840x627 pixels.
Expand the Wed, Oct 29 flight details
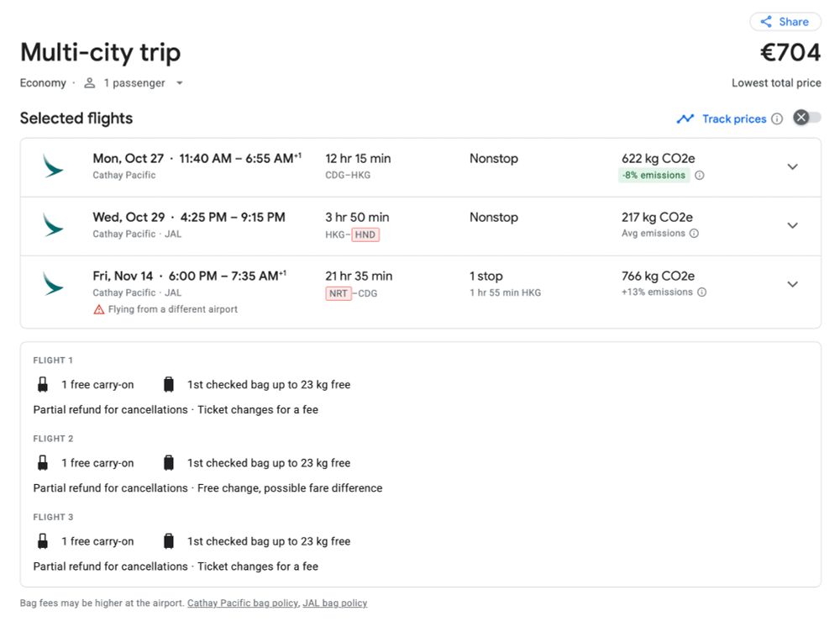792,225
